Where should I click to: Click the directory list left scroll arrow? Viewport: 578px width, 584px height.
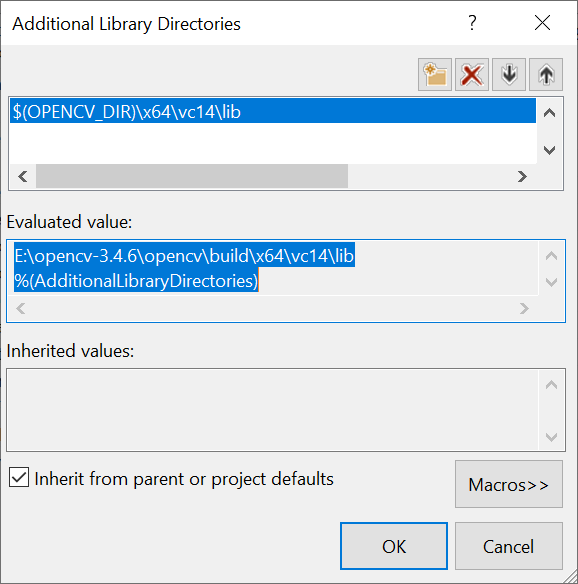coord(23,176)
